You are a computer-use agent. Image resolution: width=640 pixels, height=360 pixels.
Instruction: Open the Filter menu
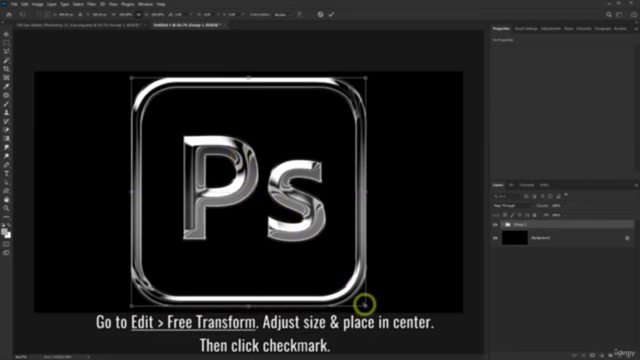tap(91, 4)
